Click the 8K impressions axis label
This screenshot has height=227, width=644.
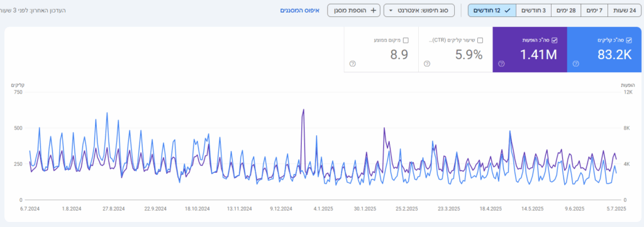(627, 128)
